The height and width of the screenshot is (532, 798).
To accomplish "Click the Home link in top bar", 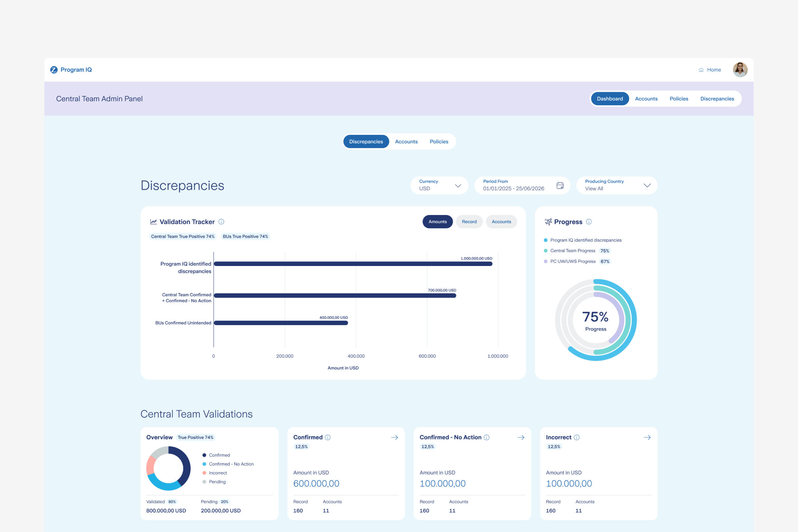I will click(710, 70).
